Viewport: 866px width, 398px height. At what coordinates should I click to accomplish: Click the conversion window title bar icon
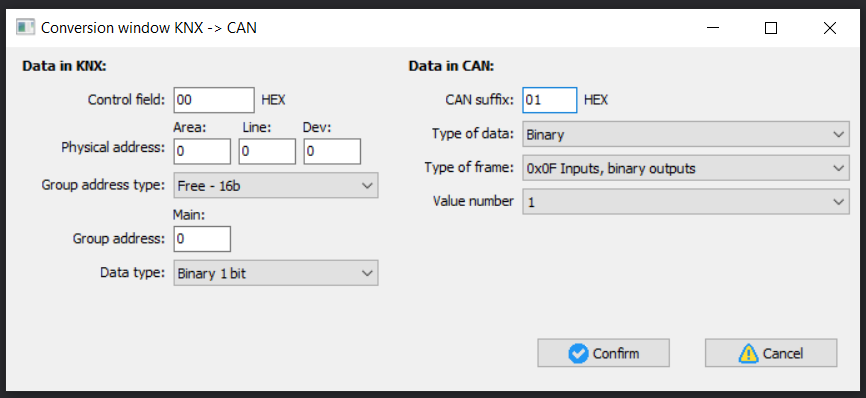[x=25, y=28]
